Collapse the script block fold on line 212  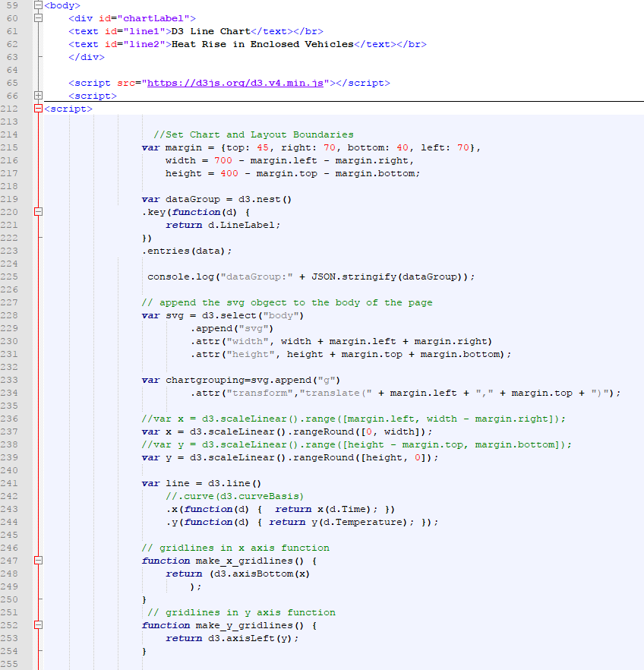pyautogui.click(x=38, y=109)
